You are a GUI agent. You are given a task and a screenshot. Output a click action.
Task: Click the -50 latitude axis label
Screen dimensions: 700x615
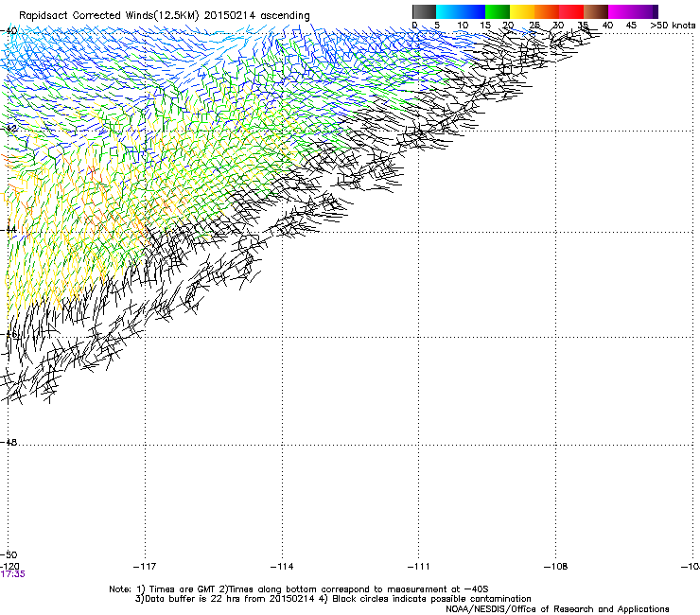pos(9,554)
